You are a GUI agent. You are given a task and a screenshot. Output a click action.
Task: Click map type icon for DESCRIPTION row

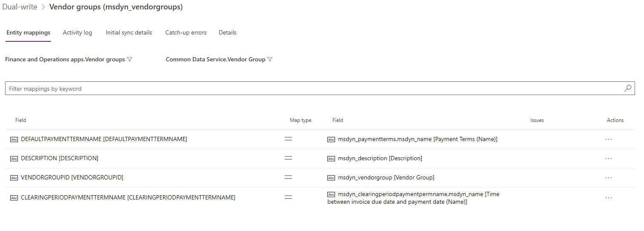coord(288,158)
